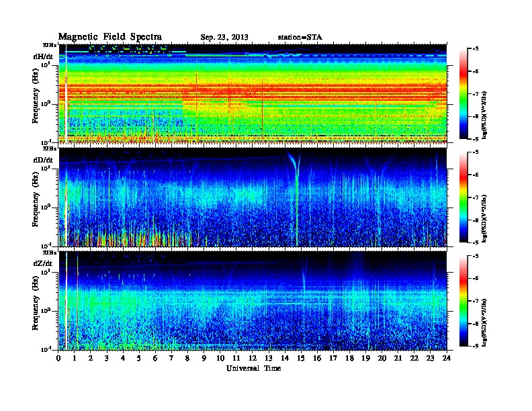Click hour 14 on the Universal Time axis
Screen dimensions: 532x411
click(285, 358)
